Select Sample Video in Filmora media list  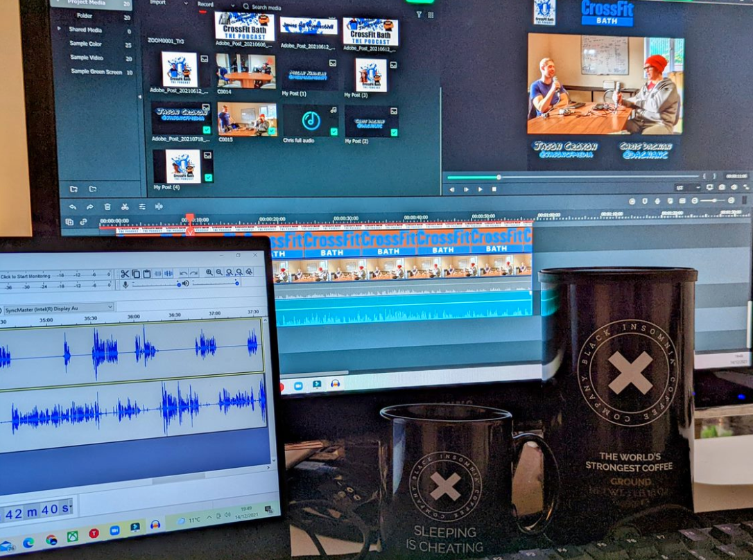tap(87, 58)
